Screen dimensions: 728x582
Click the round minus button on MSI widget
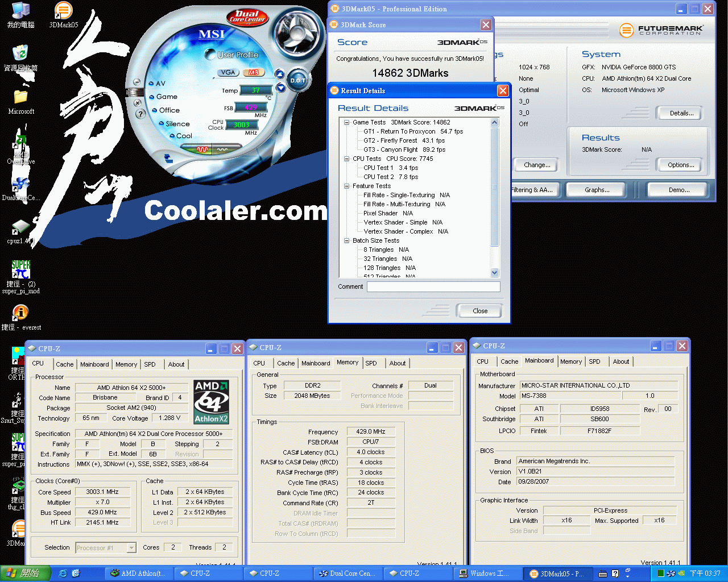pos(136,82)
